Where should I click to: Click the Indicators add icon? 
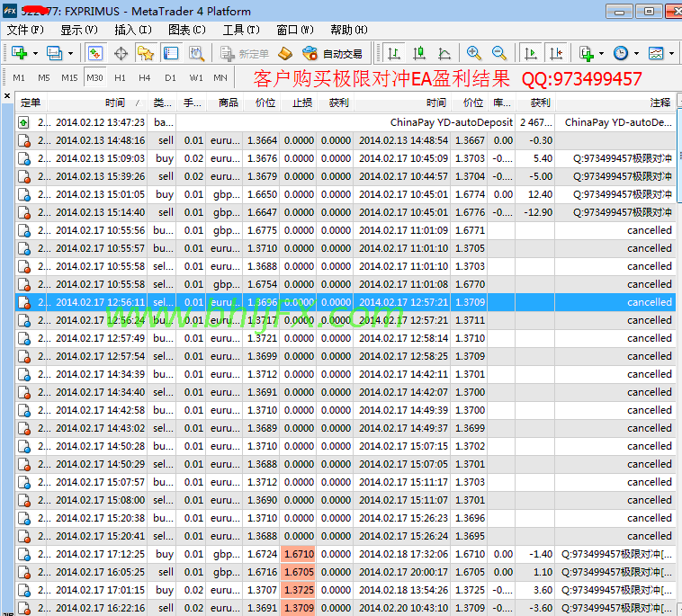[587, 53]
